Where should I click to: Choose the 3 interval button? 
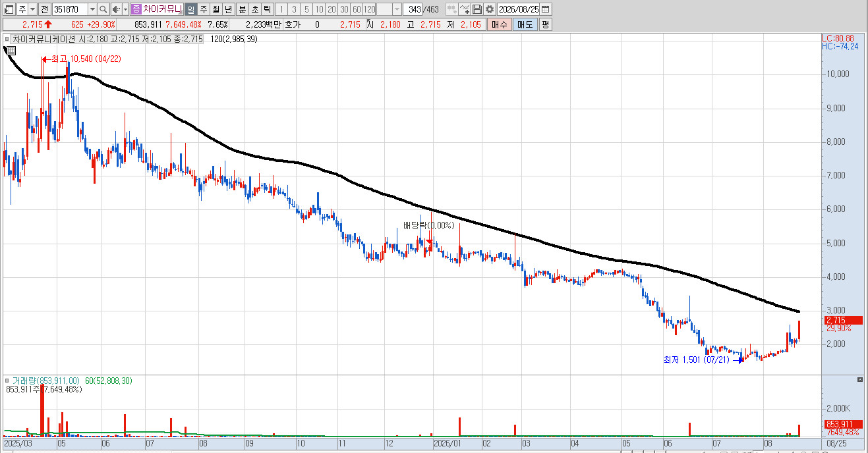coord(293,9)
